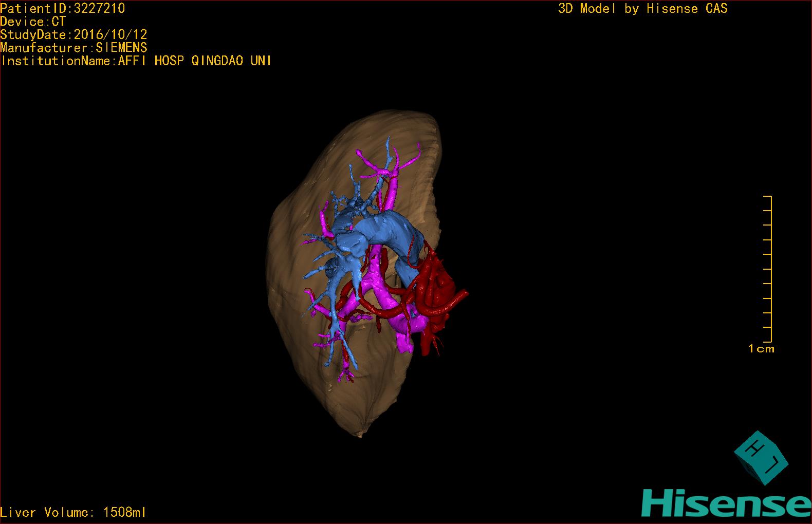This screenshot has width=812, height=524.
Task: Click the Manufacturer:SIEMENS label
Action: (73, 48)
